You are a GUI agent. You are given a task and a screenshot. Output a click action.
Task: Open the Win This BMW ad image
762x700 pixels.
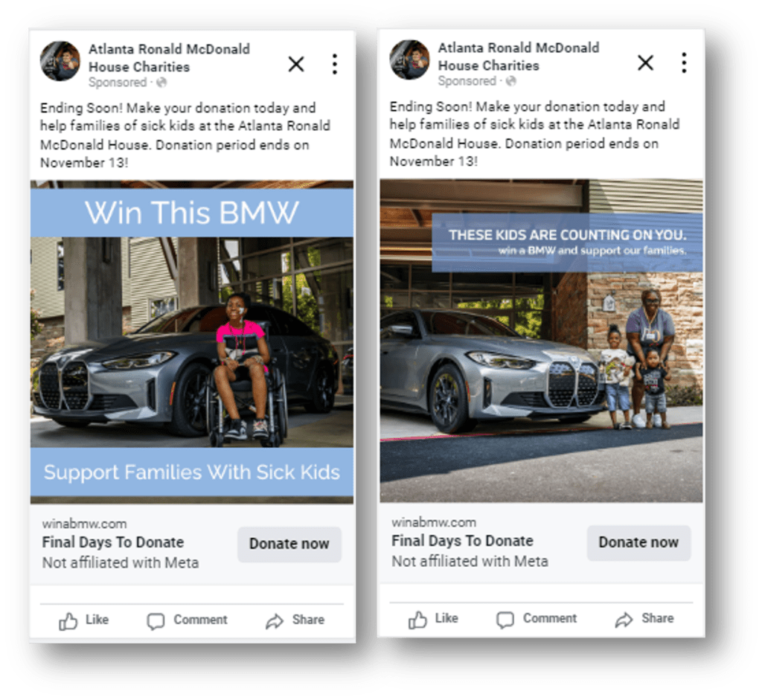click(192, 342)
